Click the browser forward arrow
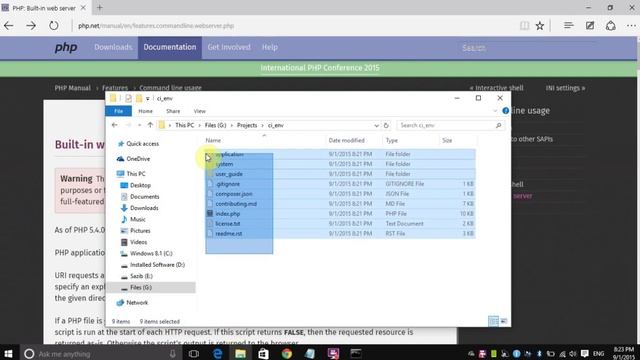This screenshot has width=640, height=360. coord(31,26)
